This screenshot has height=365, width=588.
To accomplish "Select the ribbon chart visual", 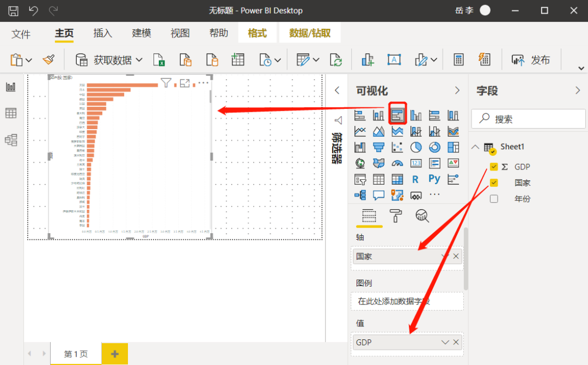I will tap(453, 131).
